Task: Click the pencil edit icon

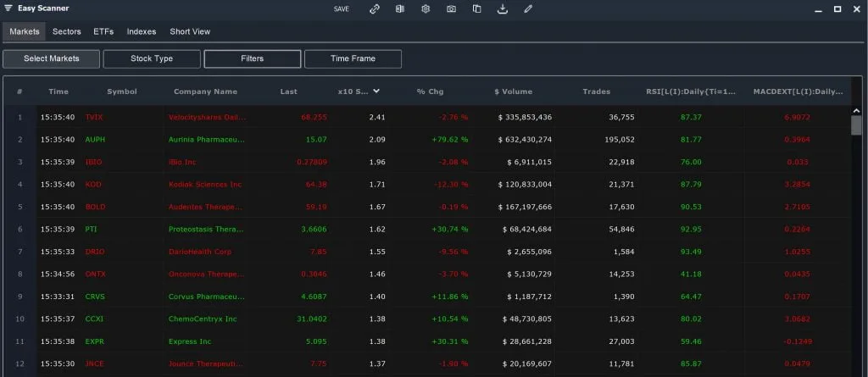Action: (x=527, y=8)
